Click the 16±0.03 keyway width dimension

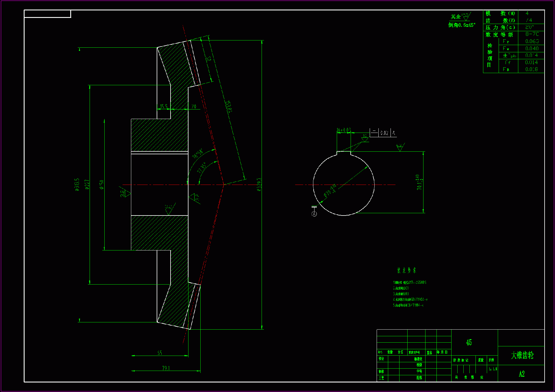click(344, 130)
